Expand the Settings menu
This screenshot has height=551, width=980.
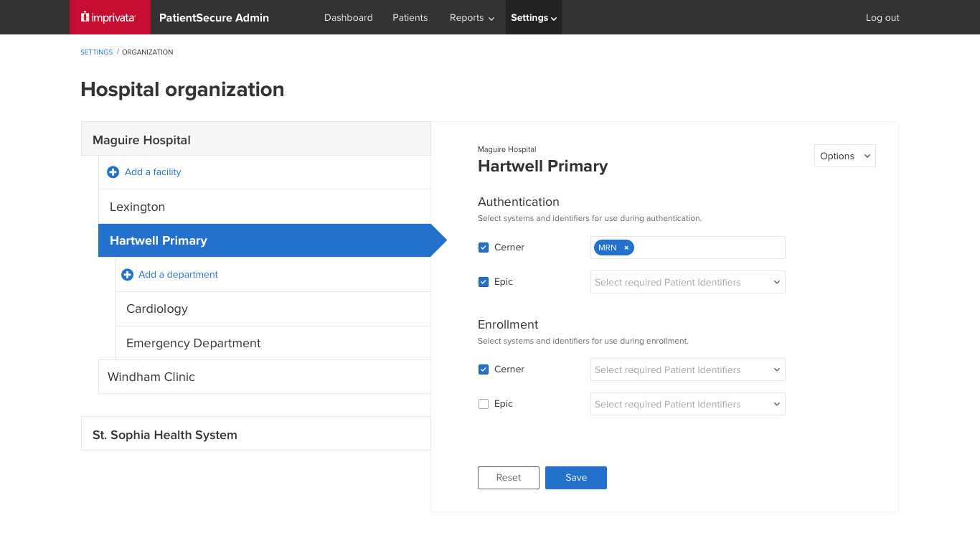coord(534,17)
